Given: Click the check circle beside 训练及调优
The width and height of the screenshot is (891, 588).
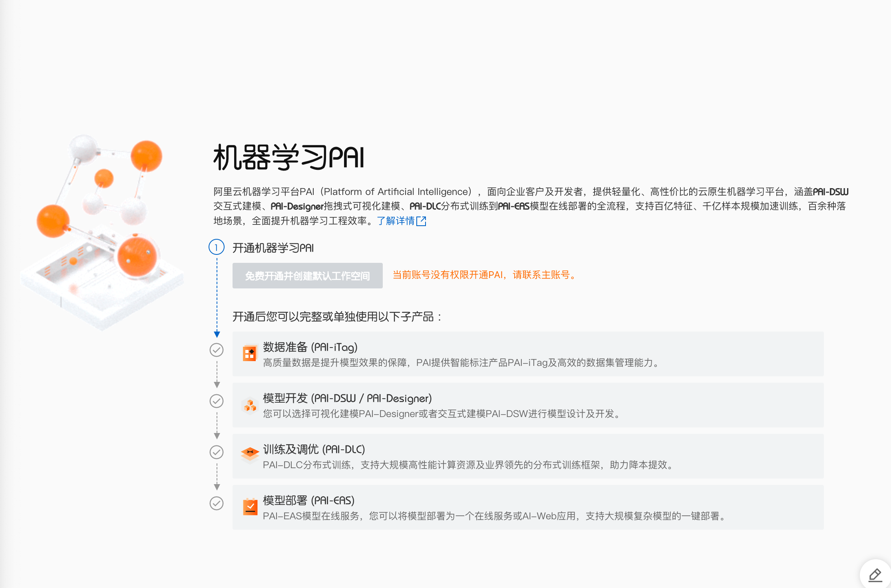Looking at the screenshot, I should coord(217,452).
